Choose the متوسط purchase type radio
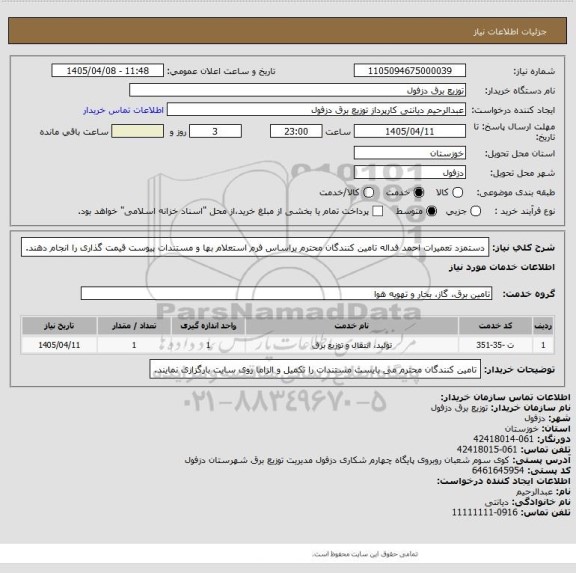Image resolution: width=576 pixels, height=573 pixels. (x=431, y=211)
